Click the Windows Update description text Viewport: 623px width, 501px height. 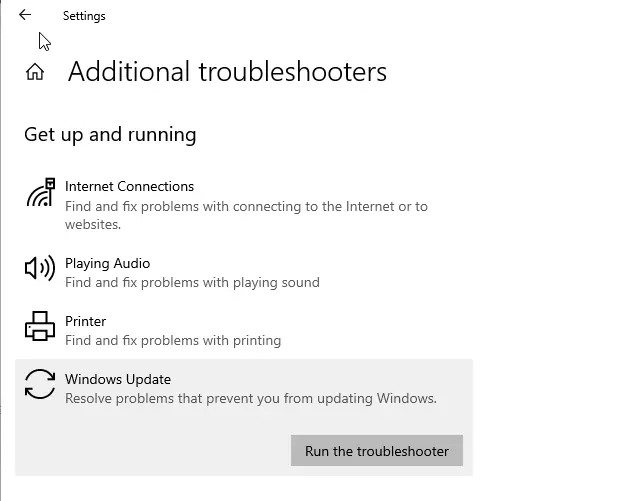point(250,399)
